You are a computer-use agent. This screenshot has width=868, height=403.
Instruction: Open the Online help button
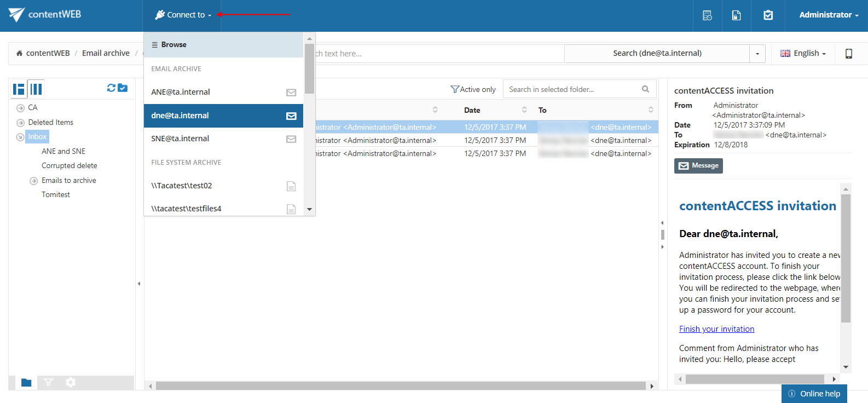pos(814,394)
